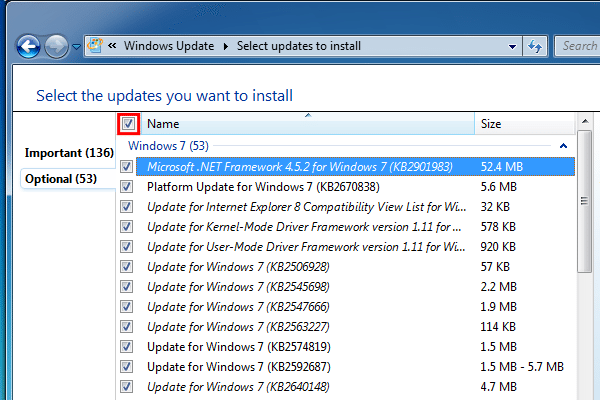Click the Refresh button beside address bar

pyautogui.click(x=536, y=46)
